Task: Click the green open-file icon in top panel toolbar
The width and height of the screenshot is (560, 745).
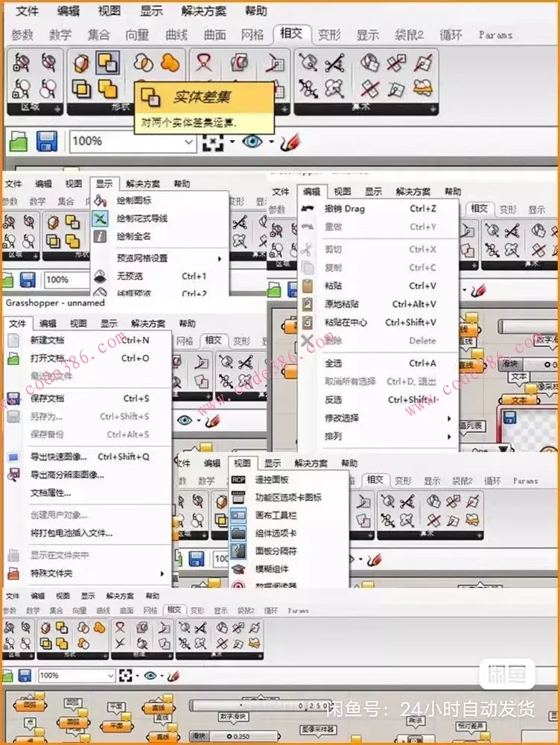Action: 18,142
